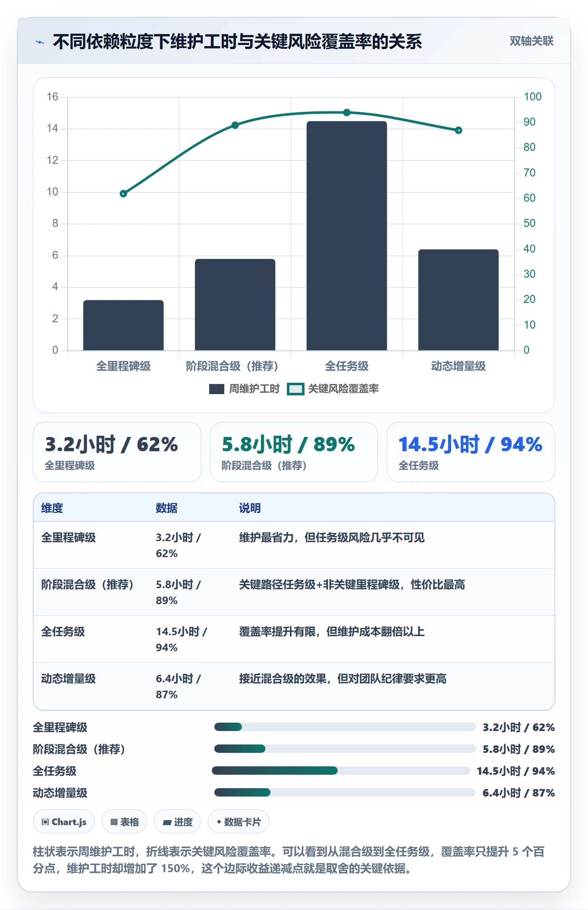Click the 数据 column header
The height and width of the screenshot is (910, 588).
pyautogui.click(x=167, y=508)
